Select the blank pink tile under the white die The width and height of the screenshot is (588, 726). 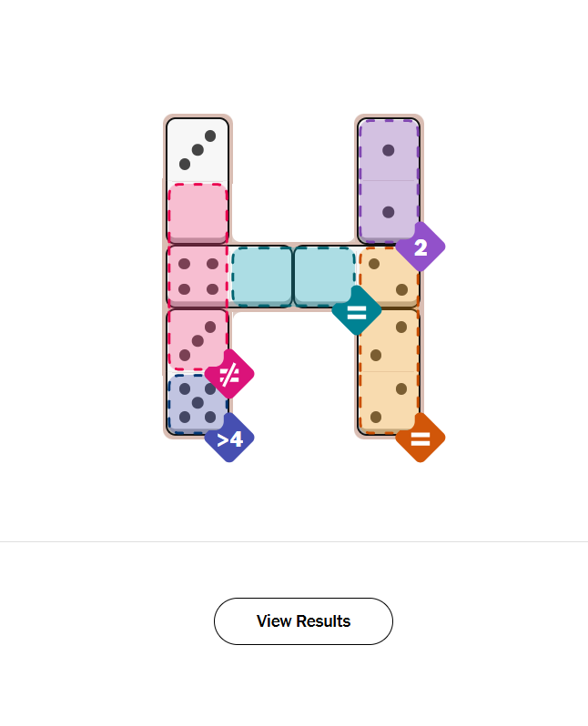tap(198, 213)
